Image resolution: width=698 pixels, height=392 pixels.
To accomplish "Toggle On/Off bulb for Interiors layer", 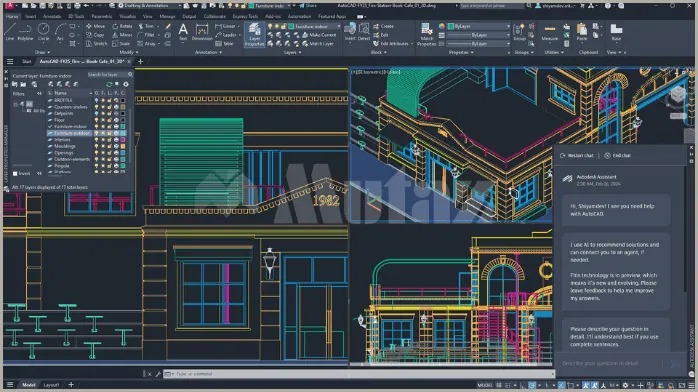I will (x=96, y=140).
